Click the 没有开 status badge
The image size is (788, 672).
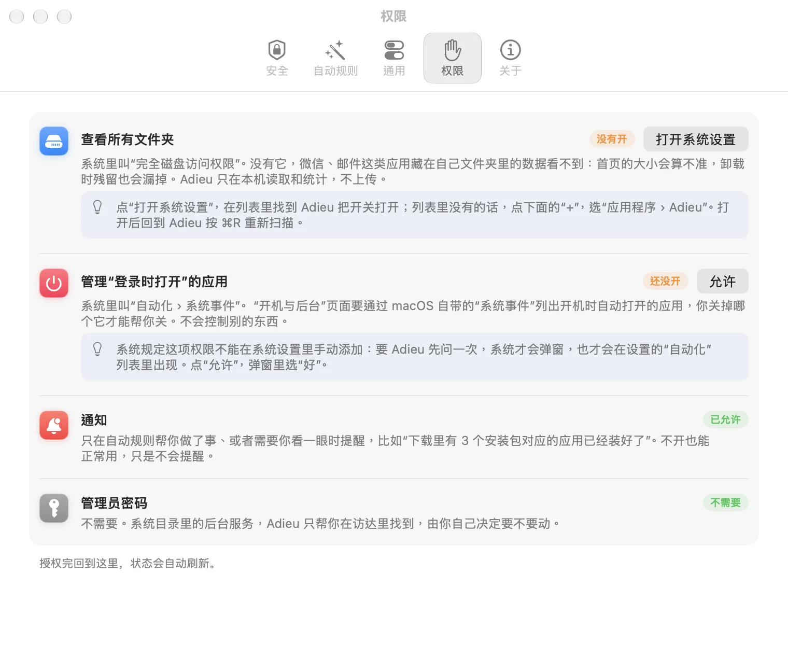[x=612, y=139]
